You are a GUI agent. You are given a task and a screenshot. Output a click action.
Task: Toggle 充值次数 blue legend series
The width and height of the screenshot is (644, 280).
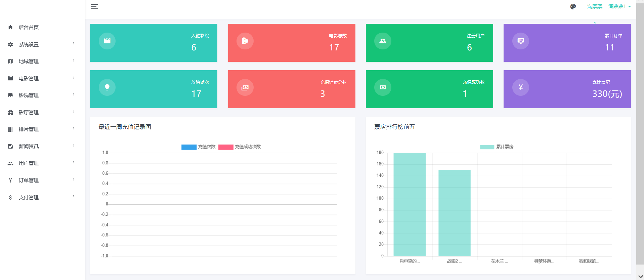(x=189, y=147)
